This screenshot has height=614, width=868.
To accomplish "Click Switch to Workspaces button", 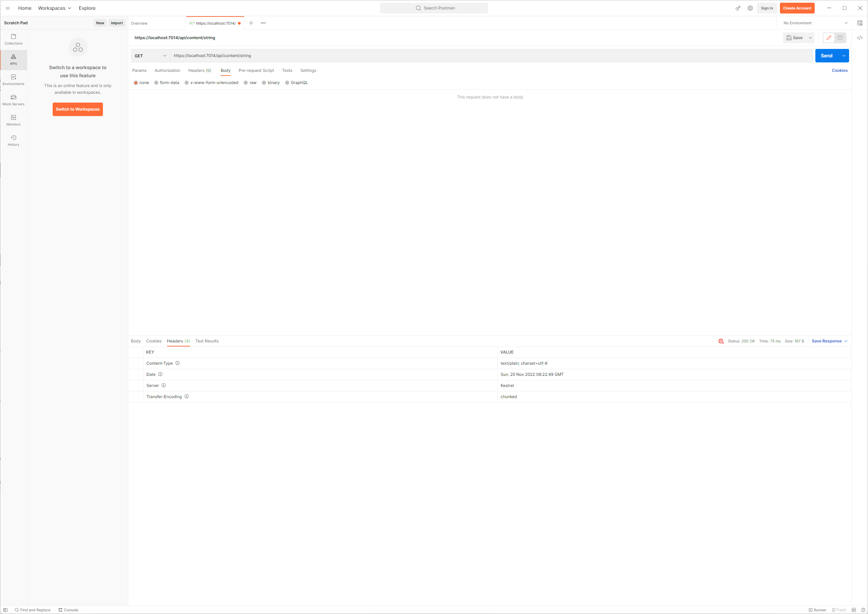I will 78,109.
